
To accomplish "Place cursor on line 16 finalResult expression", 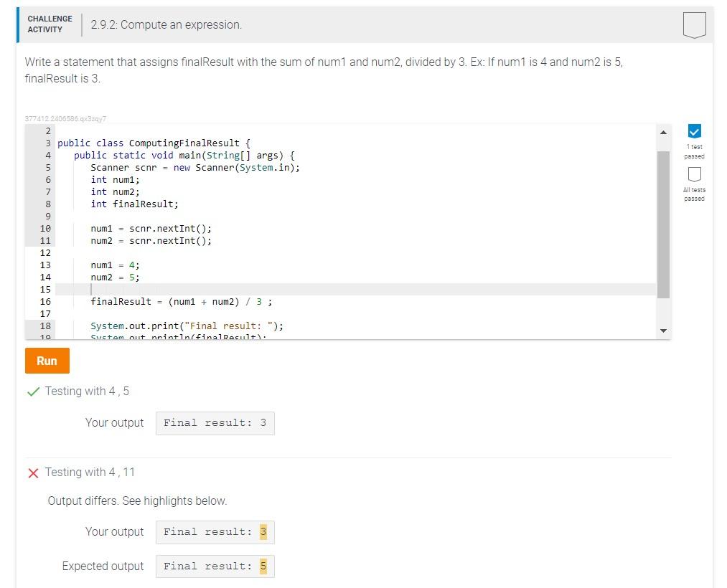I will coord(179,301).
